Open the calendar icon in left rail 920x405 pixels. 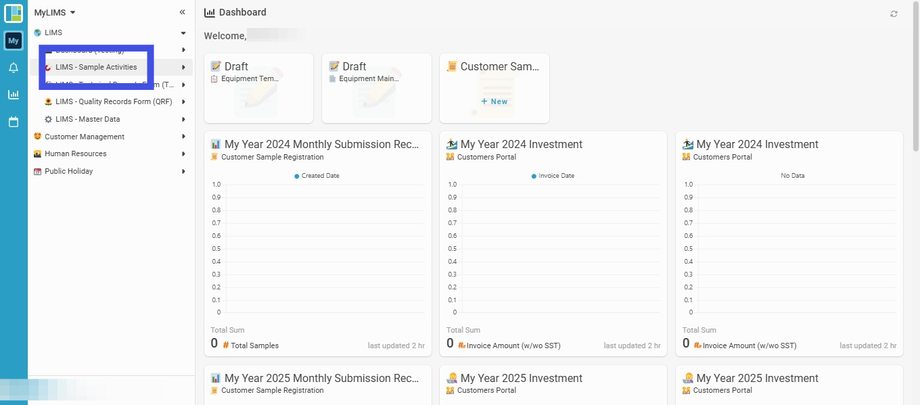click(13, 122)
